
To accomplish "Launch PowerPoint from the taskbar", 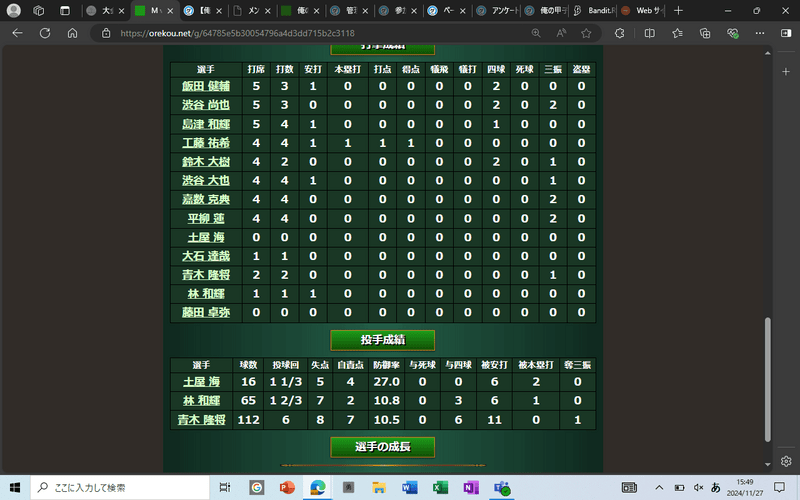I will pyautogui.click(x=286, y=487).
